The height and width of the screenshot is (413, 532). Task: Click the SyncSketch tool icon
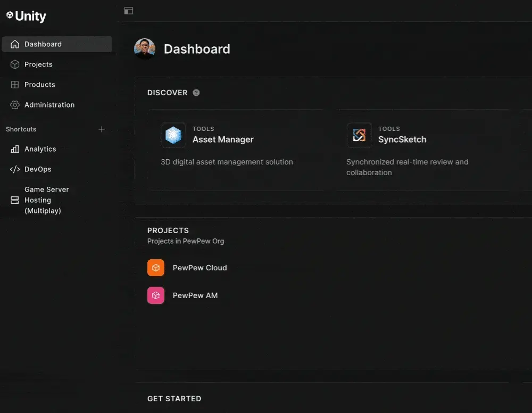coord(359,135)
